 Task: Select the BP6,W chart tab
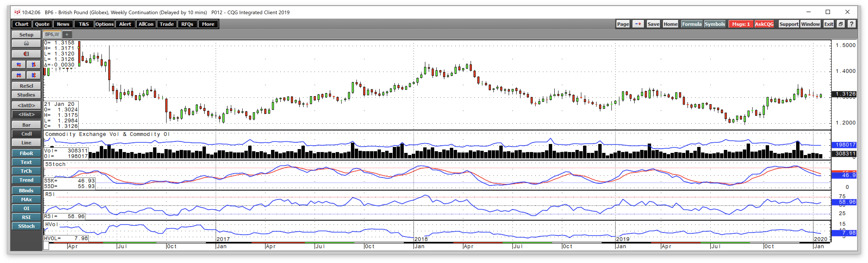[52, 35]
